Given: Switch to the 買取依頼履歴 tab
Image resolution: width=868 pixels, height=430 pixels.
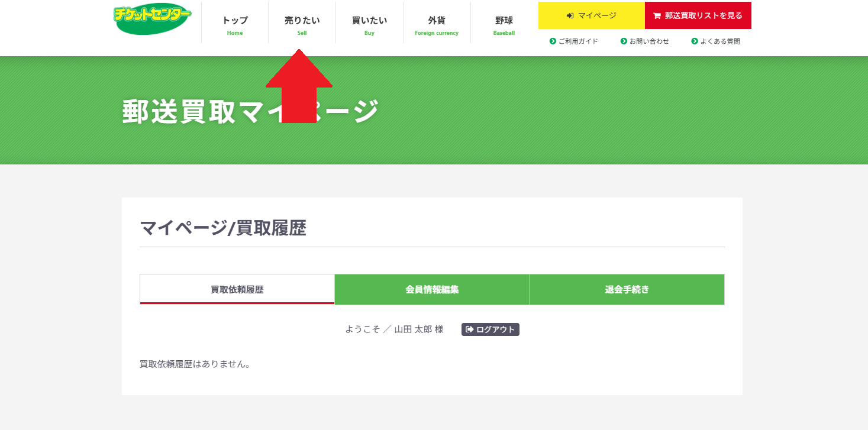Looking at the screenshot, I should (x=237, y=289).
